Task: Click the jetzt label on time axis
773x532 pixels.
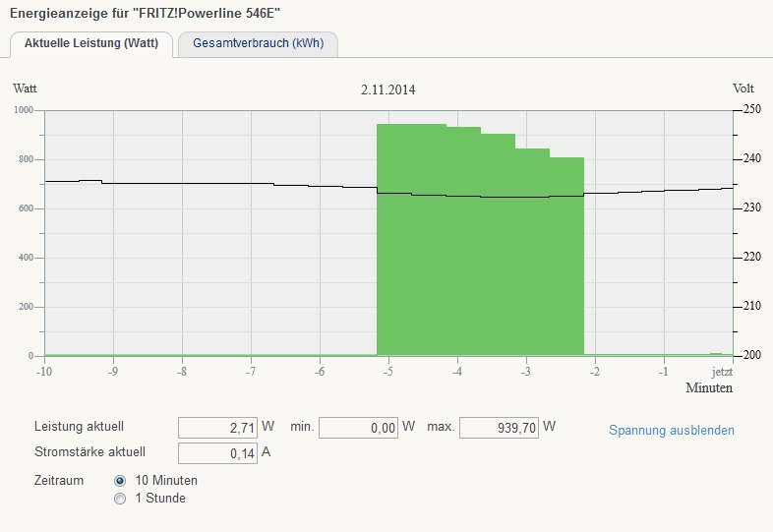Action: 723,372
